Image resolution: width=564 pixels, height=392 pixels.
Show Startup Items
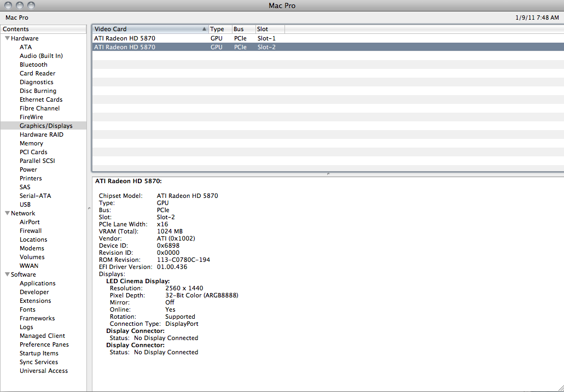point(39,353)
